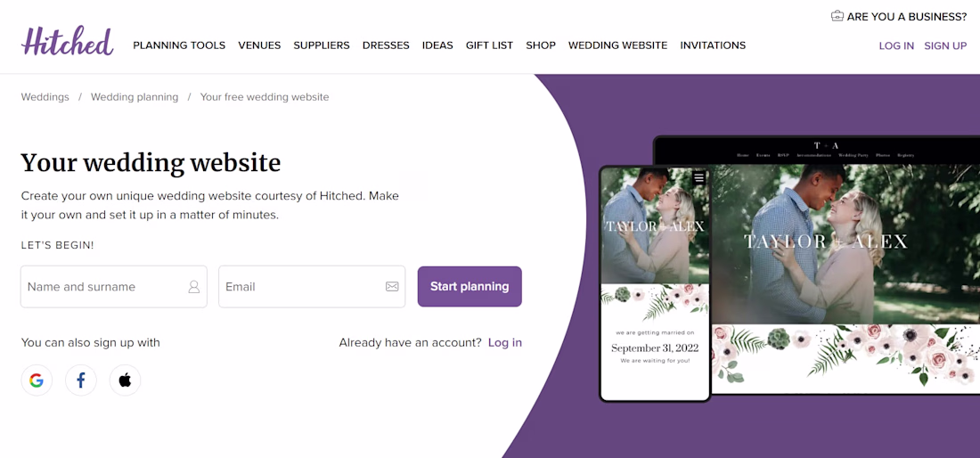Click Are You a Business link
Viewport: 980px width, 458px height.
[x=907, y=17]
